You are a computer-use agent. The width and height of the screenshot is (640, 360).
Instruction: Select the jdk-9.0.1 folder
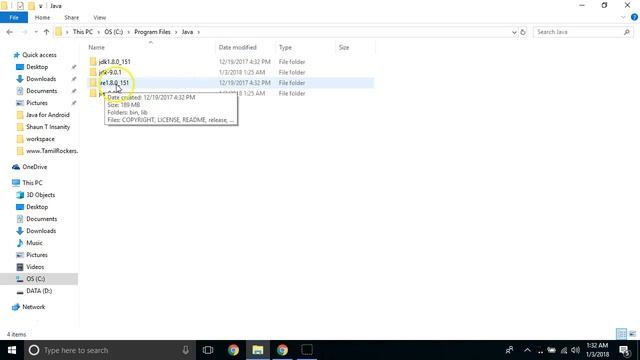coord(110,72)
